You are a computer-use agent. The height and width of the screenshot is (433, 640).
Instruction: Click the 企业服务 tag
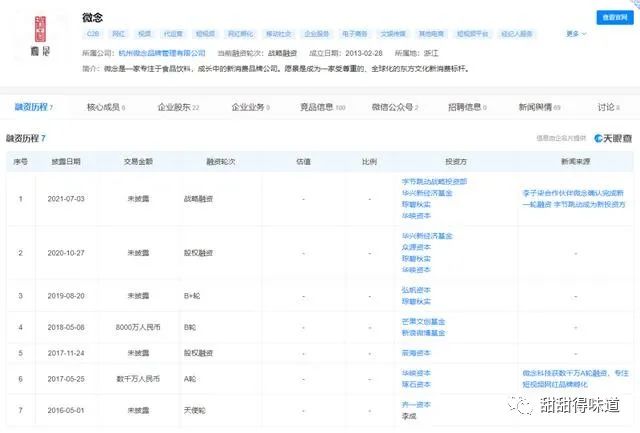(316, 34)
